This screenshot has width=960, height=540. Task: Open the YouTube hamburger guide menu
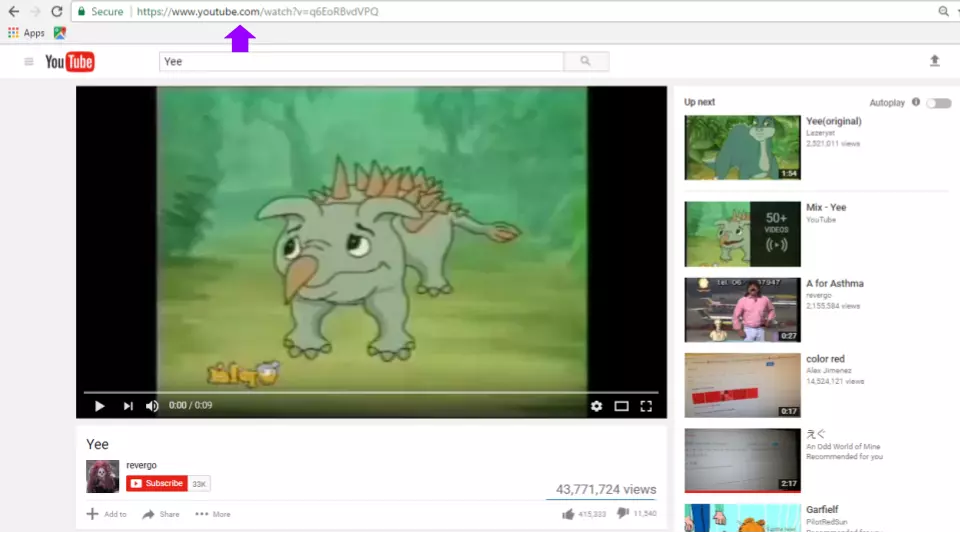tap(29, 61)
